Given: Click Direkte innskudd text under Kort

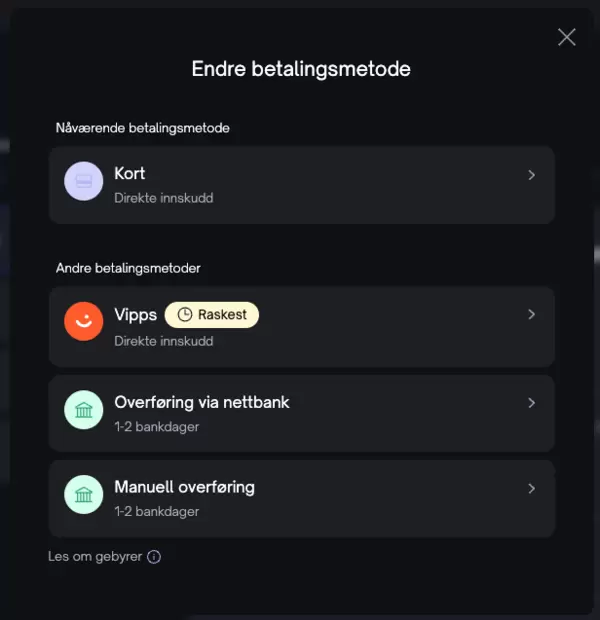Looking at the screenshot, I should point(164,198).
